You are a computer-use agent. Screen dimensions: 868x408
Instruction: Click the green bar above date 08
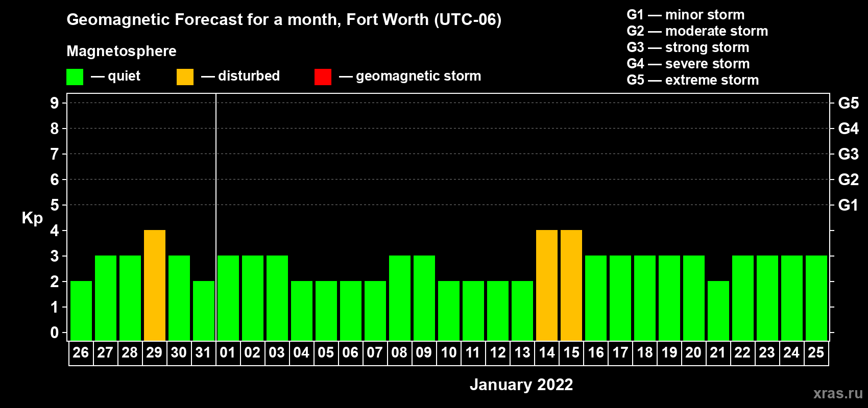tap(400, 298)
